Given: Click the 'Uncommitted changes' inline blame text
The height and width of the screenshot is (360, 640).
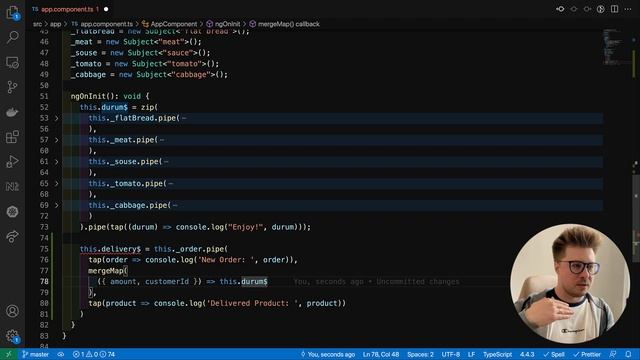Looking at the screenshot, I should [418, 282].
